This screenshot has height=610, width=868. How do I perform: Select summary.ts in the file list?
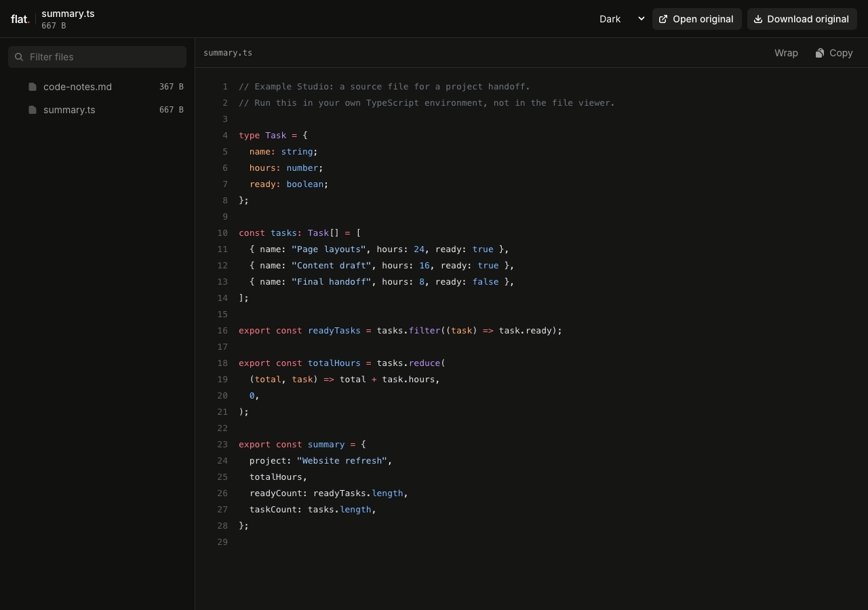(x=97, y=110)
